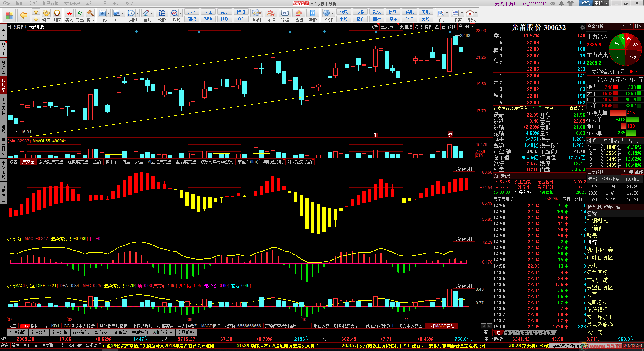Viewport: 644px width, 351px height.
Task: Click the 全球 globe icon
Action: coord(327,13)
